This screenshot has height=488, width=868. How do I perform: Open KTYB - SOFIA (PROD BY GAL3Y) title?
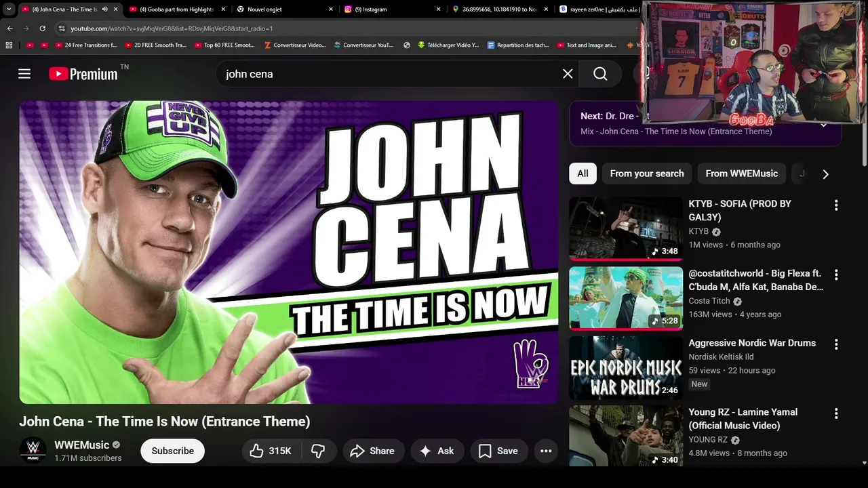pyautogui.click(x=740, y=210)
